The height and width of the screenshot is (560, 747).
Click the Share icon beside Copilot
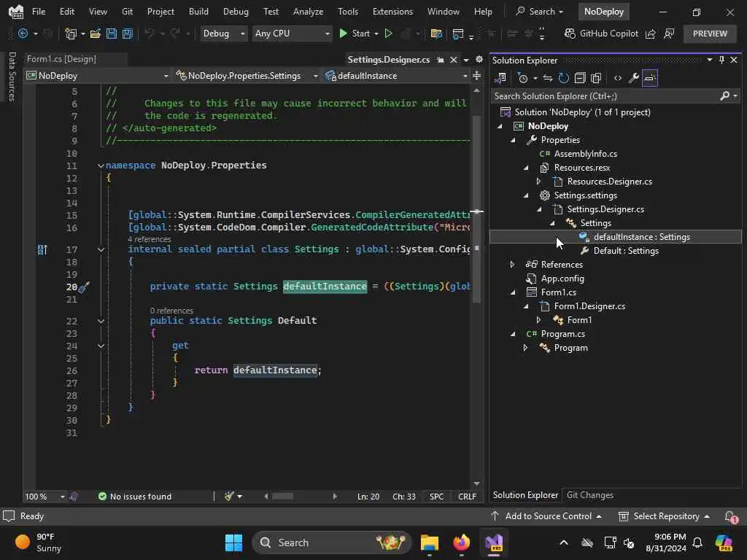(x=650, y=34)
